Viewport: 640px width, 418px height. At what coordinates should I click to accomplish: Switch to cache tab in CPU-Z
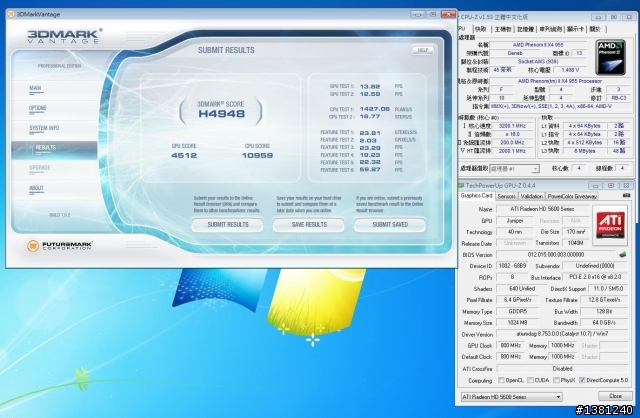(x=481, y=29)
